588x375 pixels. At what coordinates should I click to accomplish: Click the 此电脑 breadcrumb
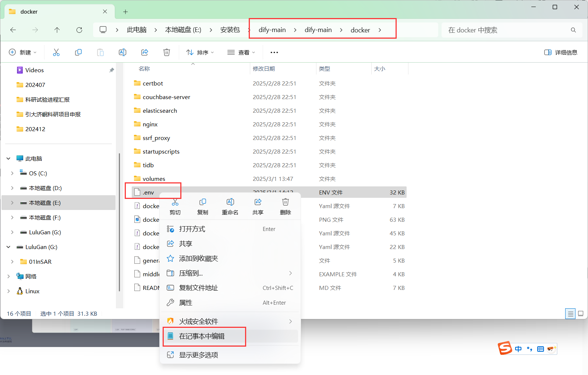point(137,30)
